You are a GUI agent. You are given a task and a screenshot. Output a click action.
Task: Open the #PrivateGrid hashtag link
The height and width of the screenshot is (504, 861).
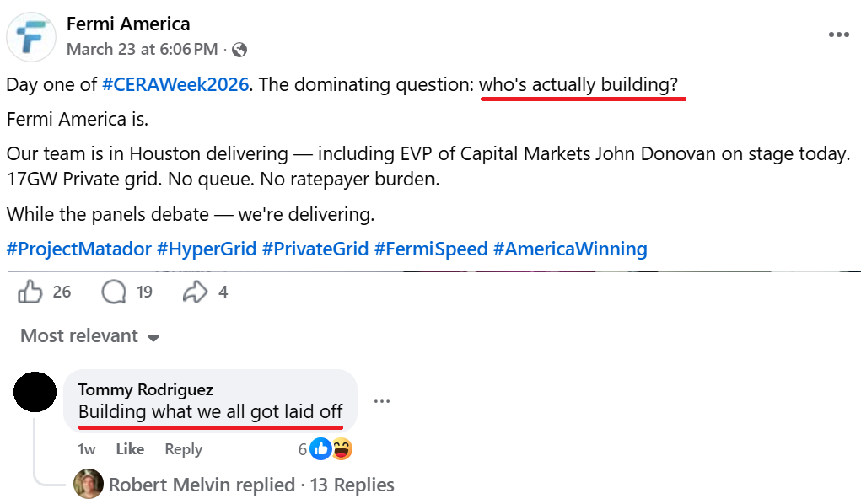315,249
